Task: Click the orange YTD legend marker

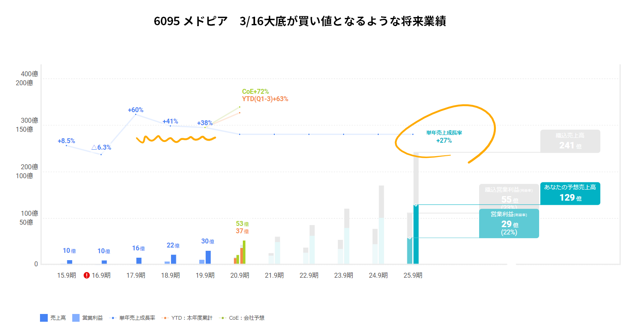Action: pos(164,318)
